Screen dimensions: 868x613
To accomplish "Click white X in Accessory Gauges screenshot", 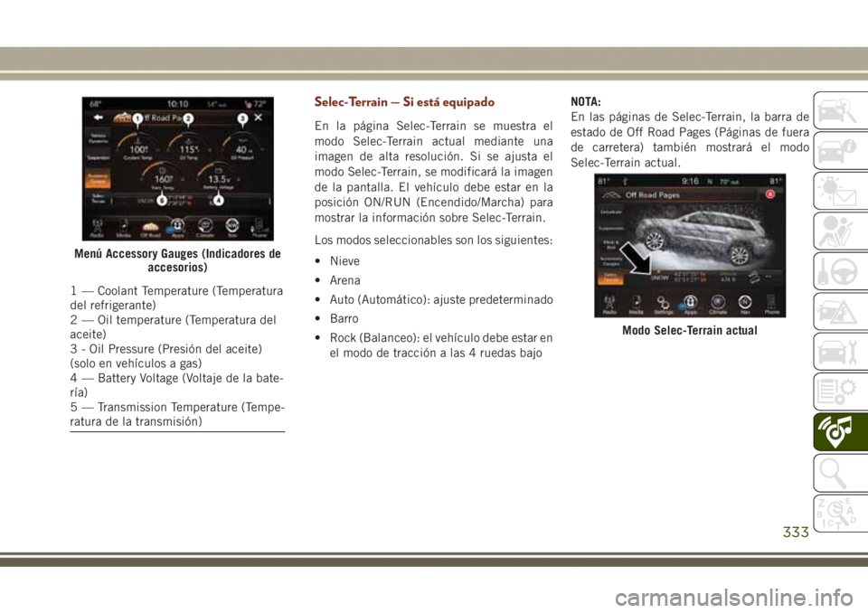I will coord(258,118).
